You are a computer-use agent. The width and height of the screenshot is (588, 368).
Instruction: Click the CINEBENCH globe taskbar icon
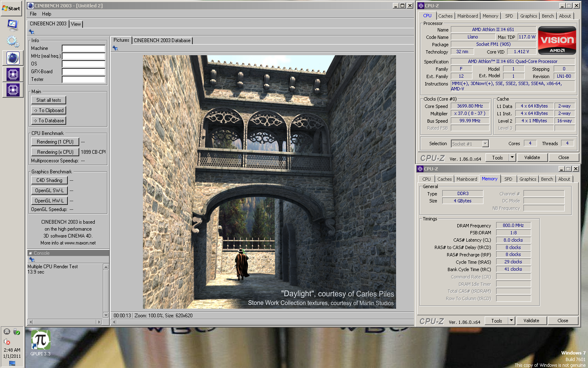[13, 58]
